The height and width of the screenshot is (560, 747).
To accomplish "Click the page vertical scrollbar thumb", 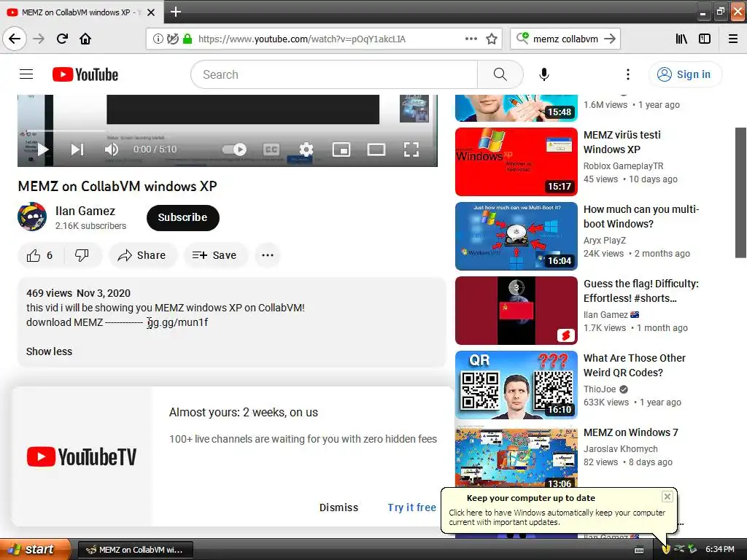I will click(740, 192).
